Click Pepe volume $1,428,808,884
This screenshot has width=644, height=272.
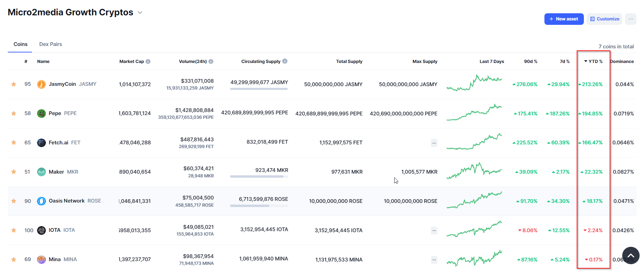(x=194, y=110)
